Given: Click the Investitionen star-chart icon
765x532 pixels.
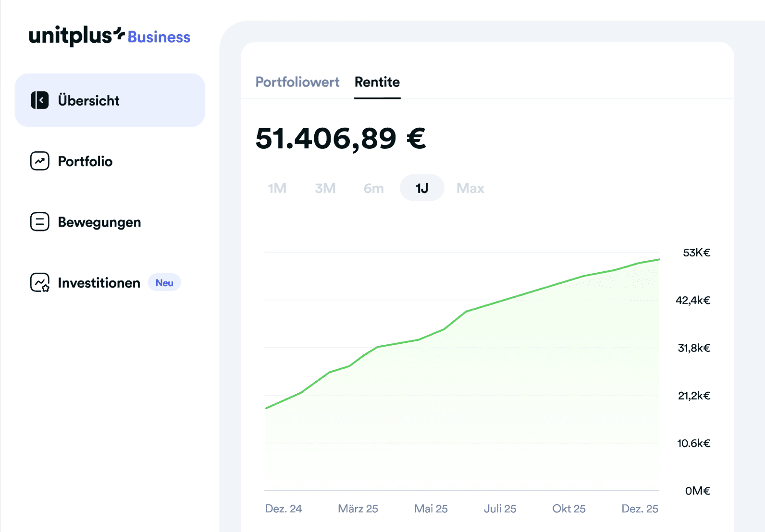Looking at the screenshot, I should [40, 283].
